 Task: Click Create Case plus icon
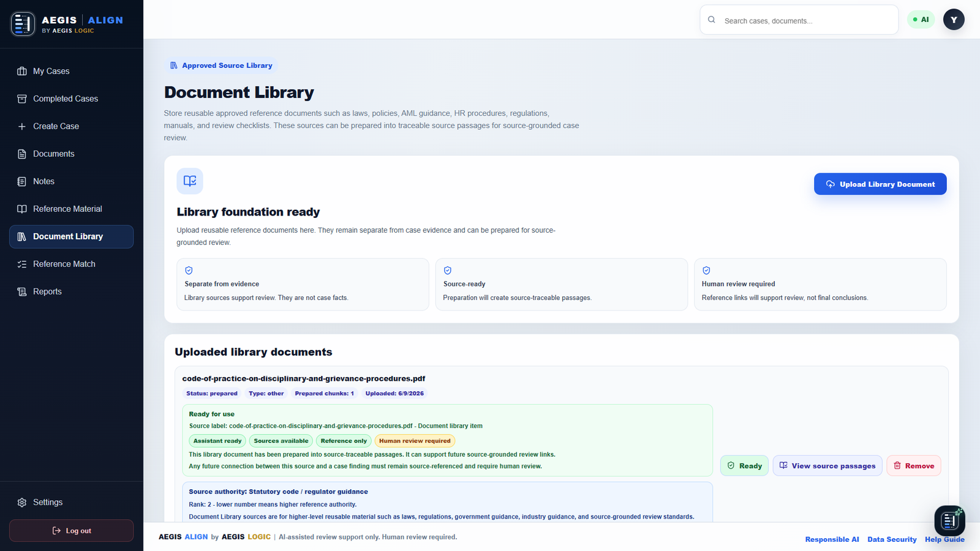click(x=22, y=126)
